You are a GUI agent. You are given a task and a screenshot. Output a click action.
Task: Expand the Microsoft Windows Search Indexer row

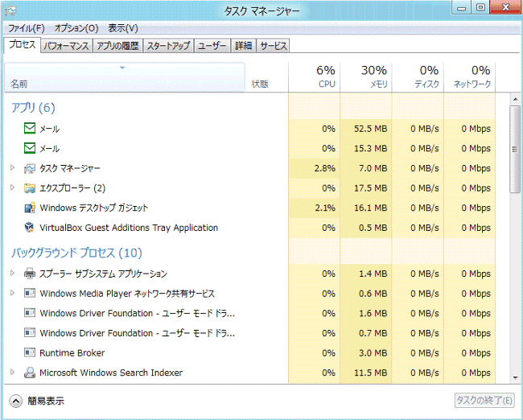pos(13,372)
